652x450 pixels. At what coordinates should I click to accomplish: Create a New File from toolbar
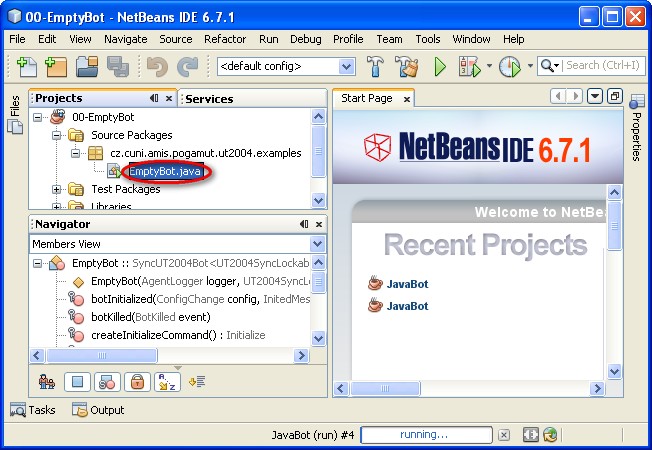[27, 67]
